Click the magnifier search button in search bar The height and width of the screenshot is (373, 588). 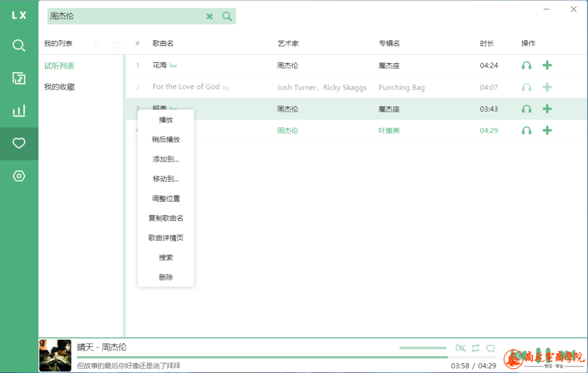pos(227,16)
